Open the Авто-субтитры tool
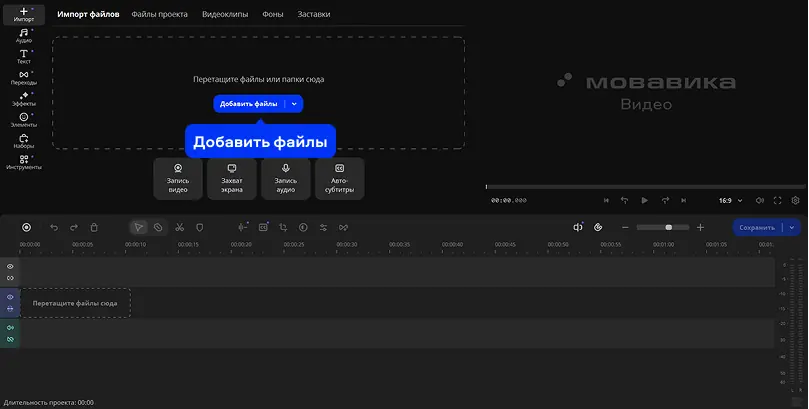Image resolution: width=809 pixels, height=409 pixels. click(x=339, y=178)
